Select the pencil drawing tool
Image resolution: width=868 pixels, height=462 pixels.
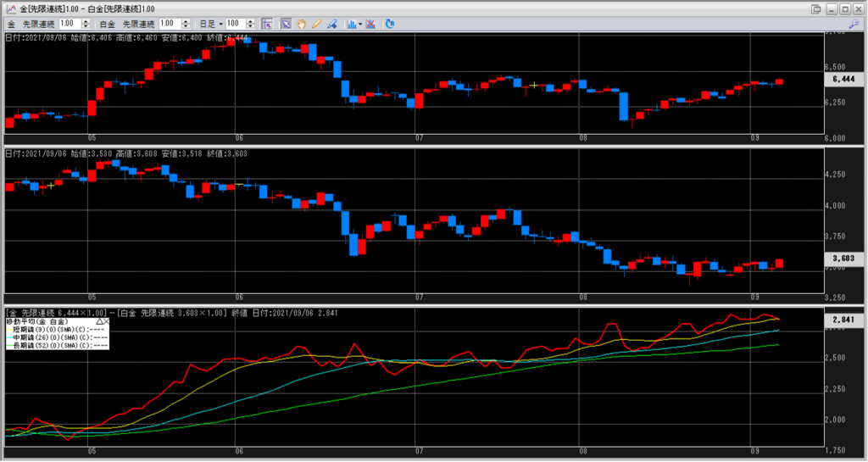(315, 24)
